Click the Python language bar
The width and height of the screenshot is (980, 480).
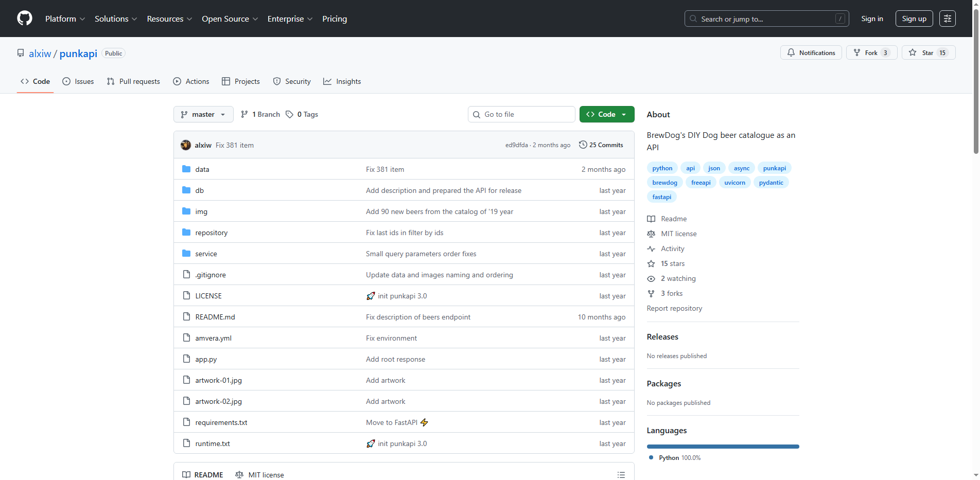(723, 447)
